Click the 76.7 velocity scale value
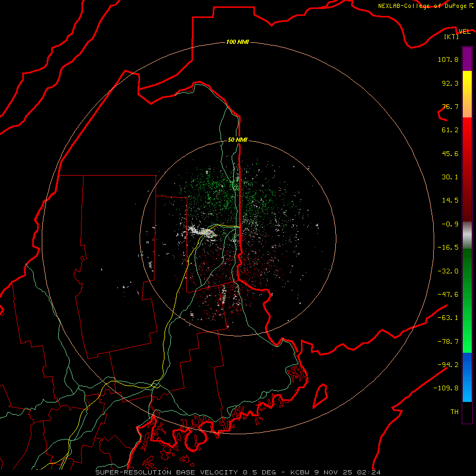The height and width of the screenshot is (476, 476). (x=450, y=106)
